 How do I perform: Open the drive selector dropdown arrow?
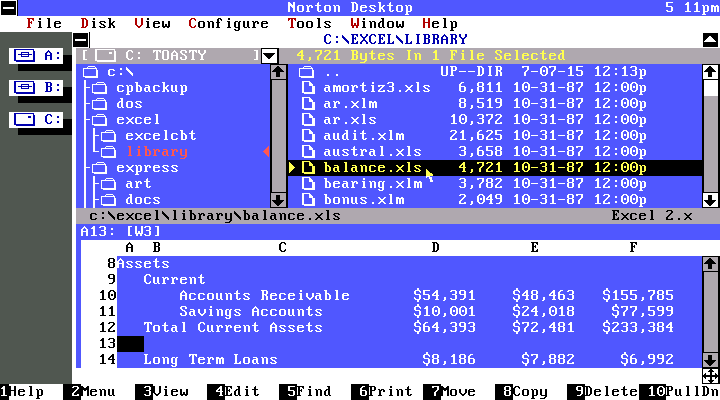(x=270, y=56)
